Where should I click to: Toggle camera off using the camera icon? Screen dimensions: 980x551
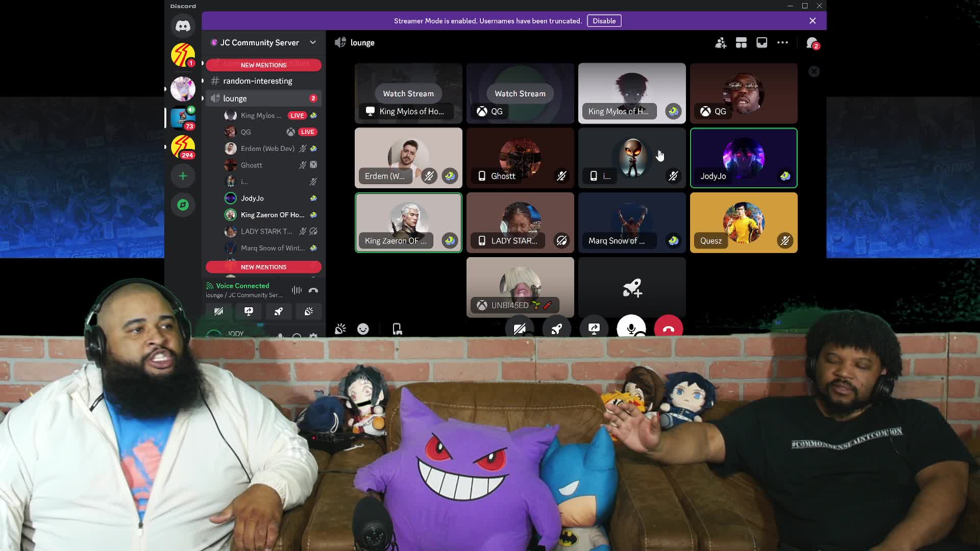(x=520, y=329)
